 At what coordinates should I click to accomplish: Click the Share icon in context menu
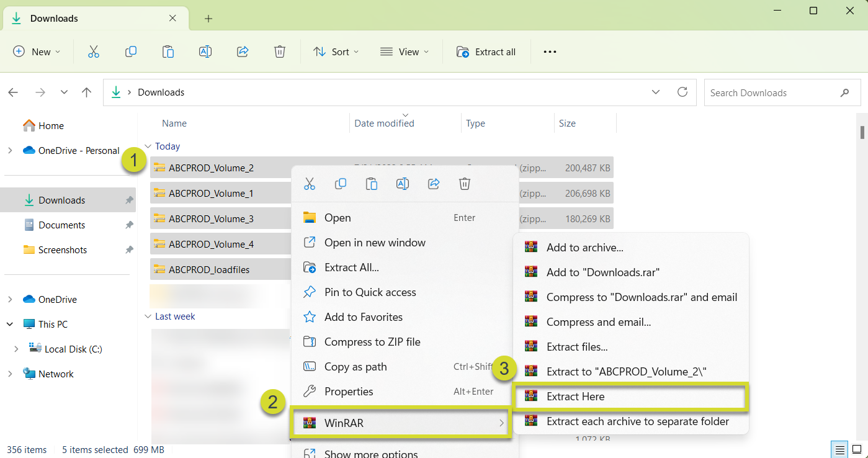(x=434, y=184)
